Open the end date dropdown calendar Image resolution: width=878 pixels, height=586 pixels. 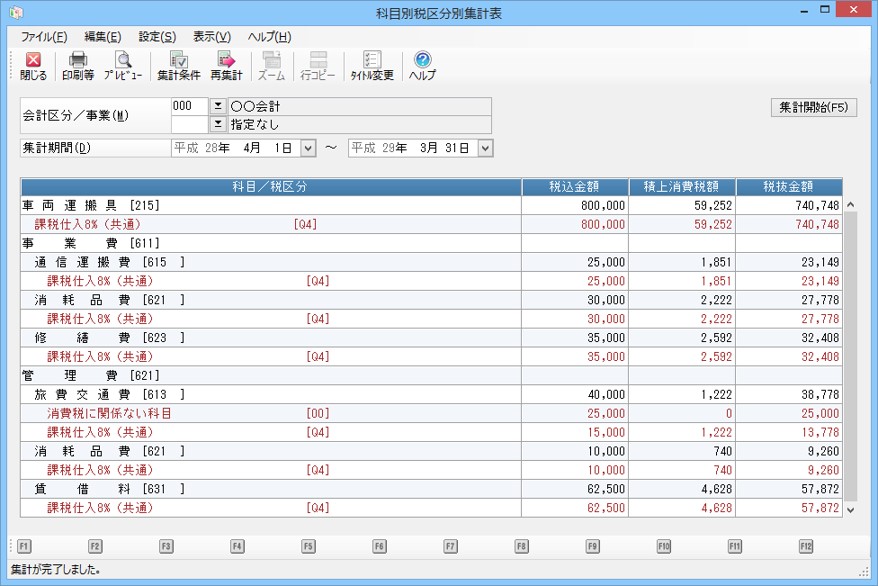click(x=486, y=148)
